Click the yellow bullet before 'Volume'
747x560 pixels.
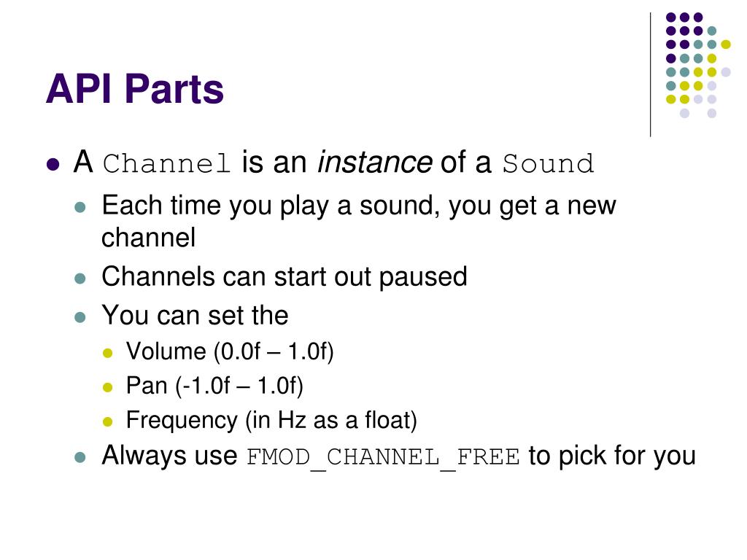[x=108, y=354]
